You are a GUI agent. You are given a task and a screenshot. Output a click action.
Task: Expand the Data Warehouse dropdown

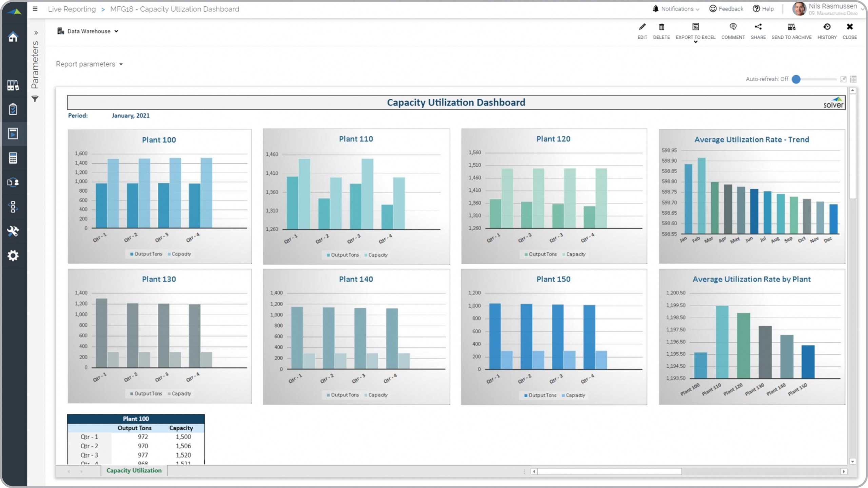coord(88,31)
